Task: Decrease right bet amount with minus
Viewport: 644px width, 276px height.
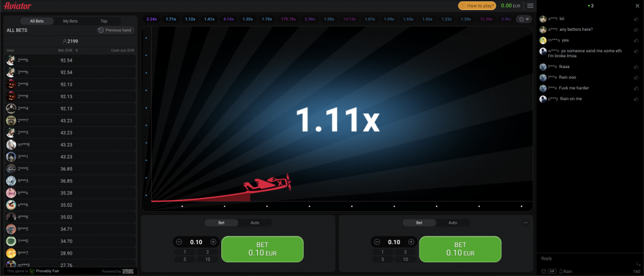Action: pos(377,242)
